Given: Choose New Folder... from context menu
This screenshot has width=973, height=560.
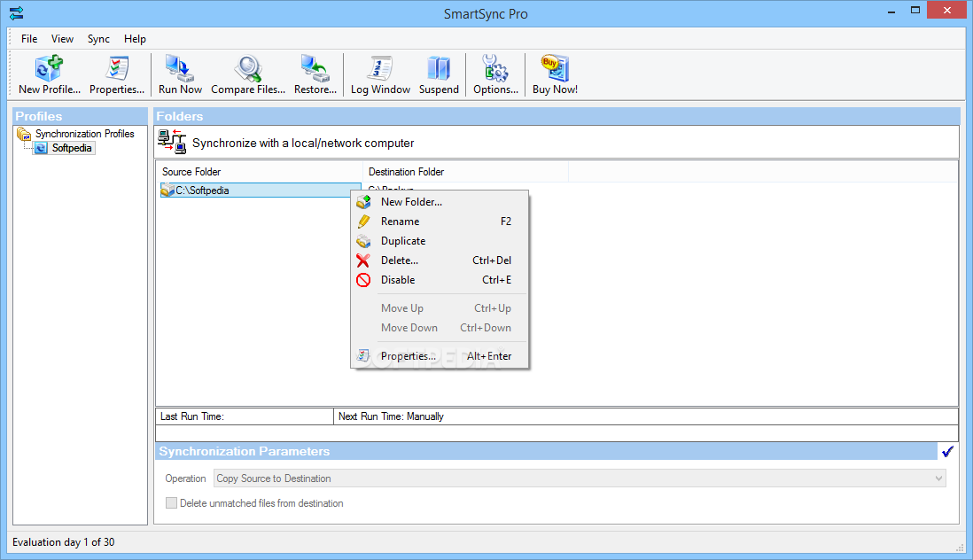Looking at the screenshot, I should [x=440, y=201].
